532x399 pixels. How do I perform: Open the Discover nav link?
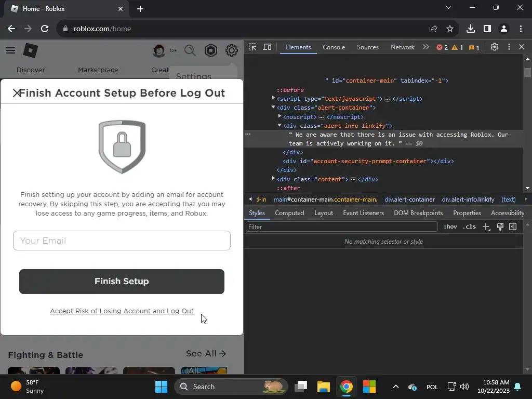click(x=31, y=70)
